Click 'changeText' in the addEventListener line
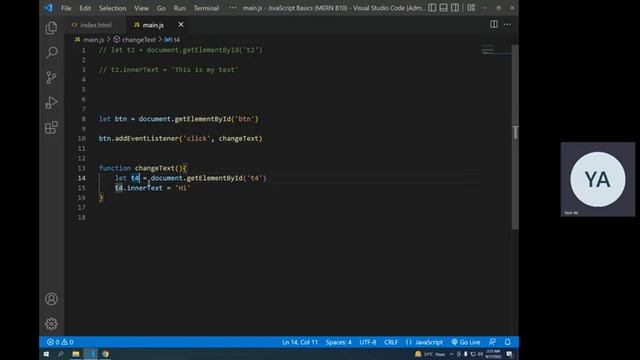Screen dimensions: 640x360 click(240, 138)
